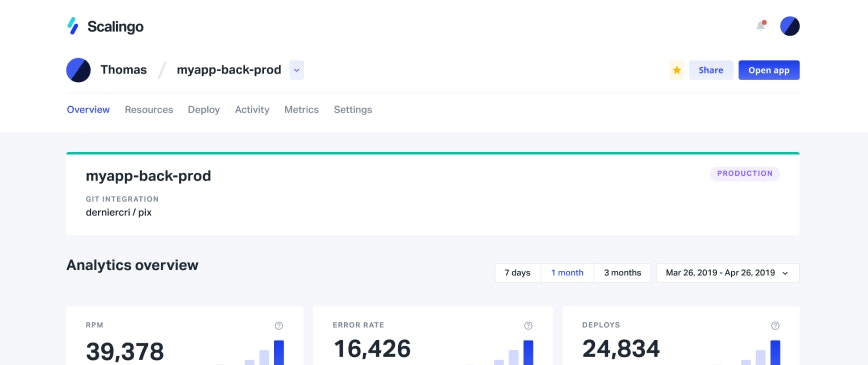Click the GIT INTEGRATION label
Viewport: 868px width, 365px height.
pyautogui.click(x=122, y=199)
